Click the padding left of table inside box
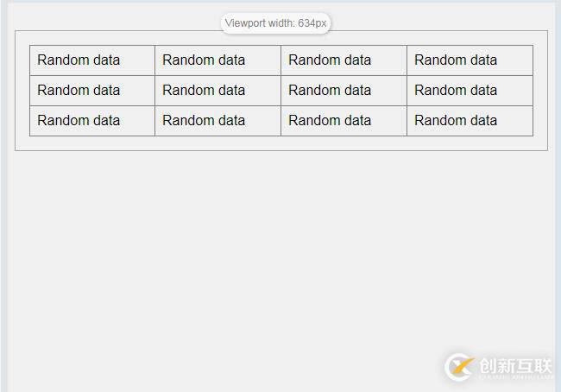The height and width of the screenshot is (392, 561). click(22, 91)
